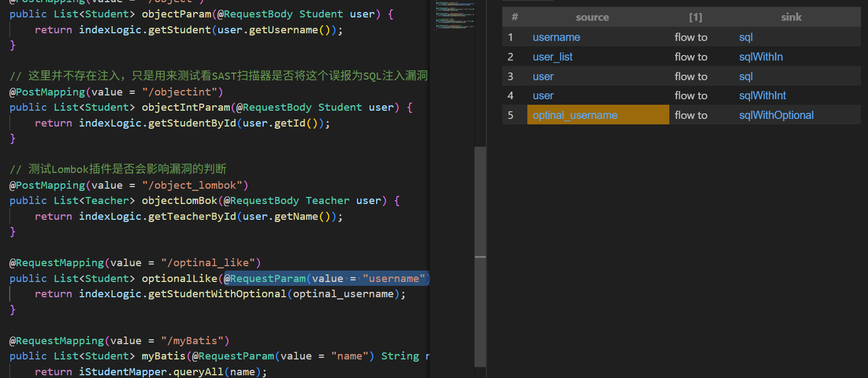
Task: Place cursor on the "/objectint" mapping string
Action: tap(182, 92)
